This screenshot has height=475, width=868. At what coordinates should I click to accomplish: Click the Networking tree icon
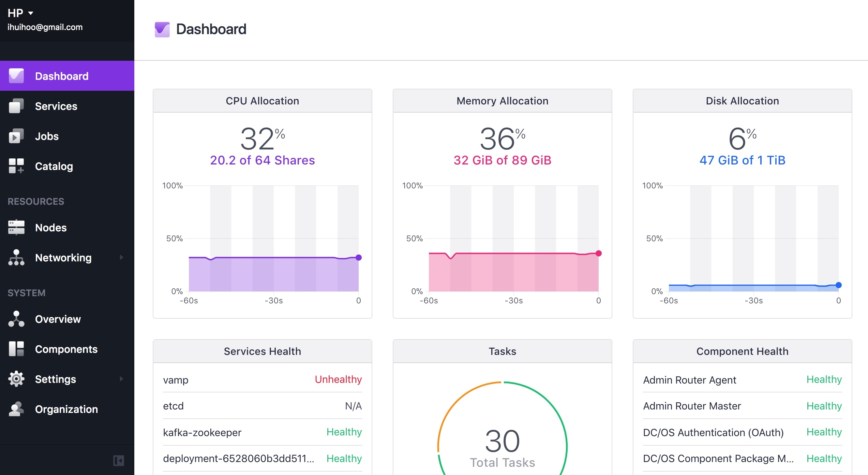[x=16, y=258]
